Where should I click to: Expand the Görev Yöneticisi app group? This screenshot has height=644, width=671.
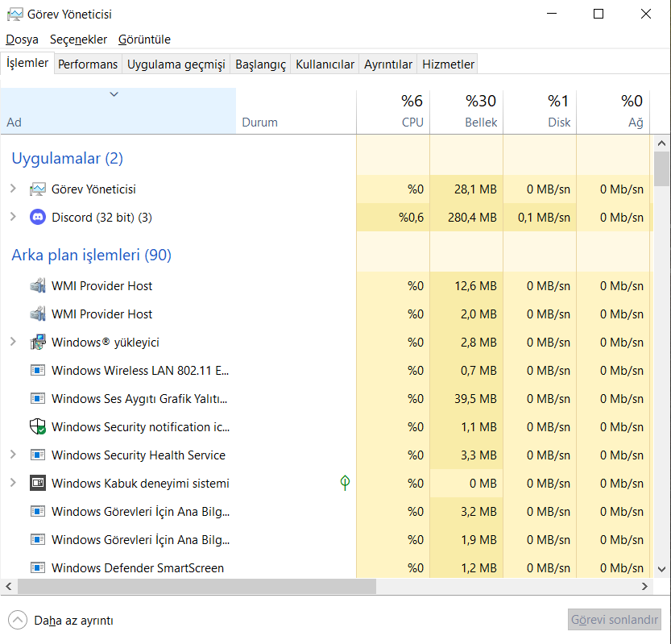coord(13,189)
